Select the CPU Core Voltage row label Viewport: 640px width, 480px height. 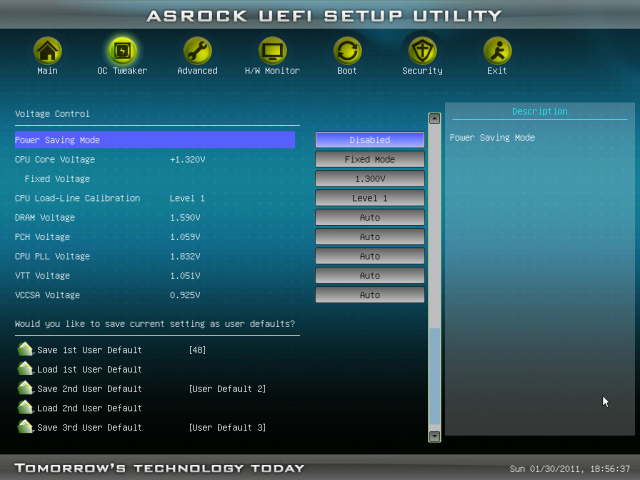(55, 160)
